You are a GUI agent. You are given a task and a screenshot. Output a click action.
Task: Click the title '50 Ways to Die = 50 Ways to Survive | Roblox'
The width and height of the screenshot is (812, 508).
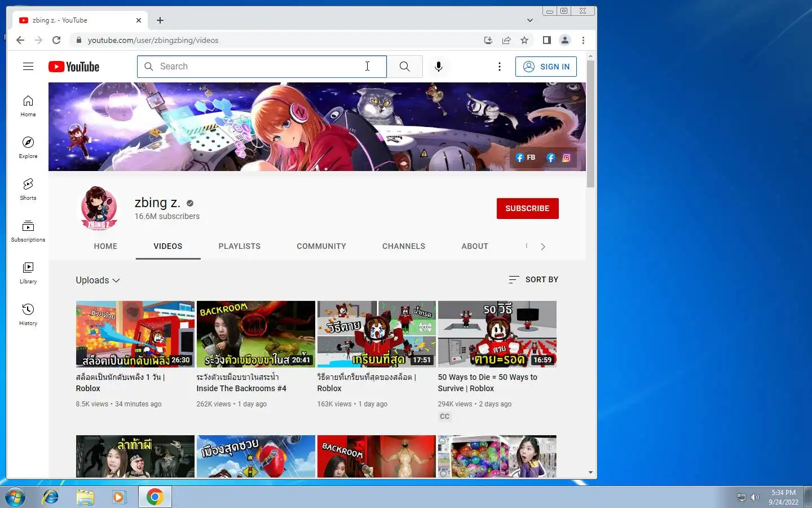tap(488, 383)
